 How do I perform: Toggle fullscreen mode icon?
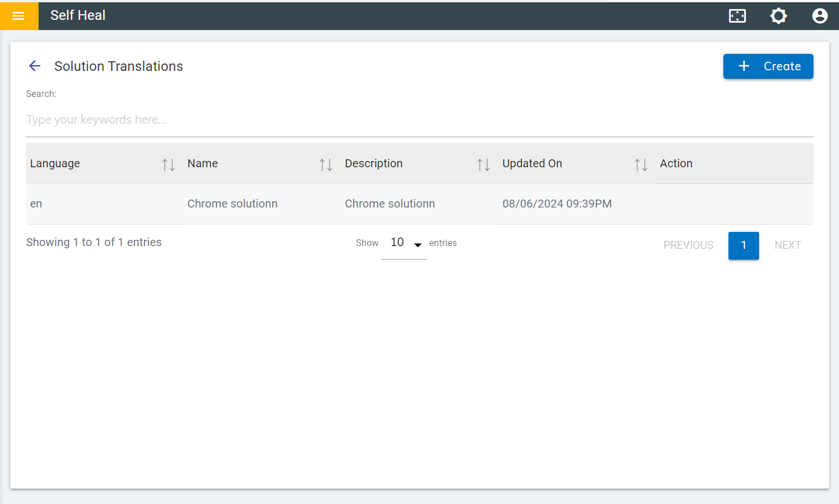pyautogui.click(x=737, y=16)
